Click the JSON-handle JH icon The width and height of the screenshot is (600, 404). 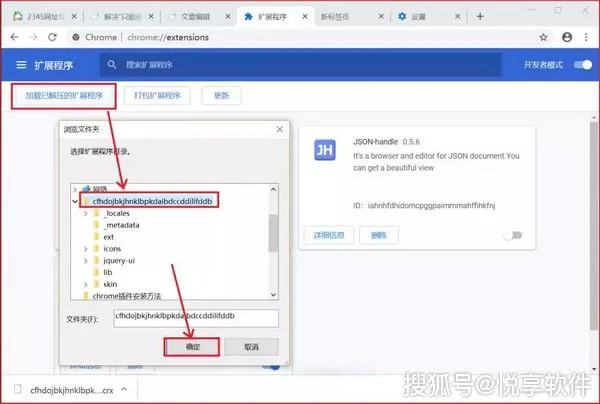[x=325, y=150]
